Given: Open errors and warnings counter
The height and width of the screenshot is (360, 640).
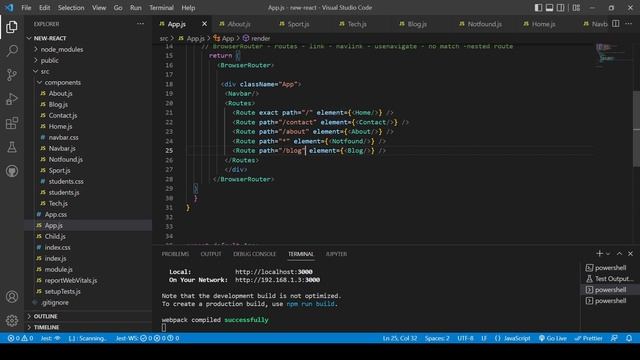Looking at the screenshot, I should [20, 338].
